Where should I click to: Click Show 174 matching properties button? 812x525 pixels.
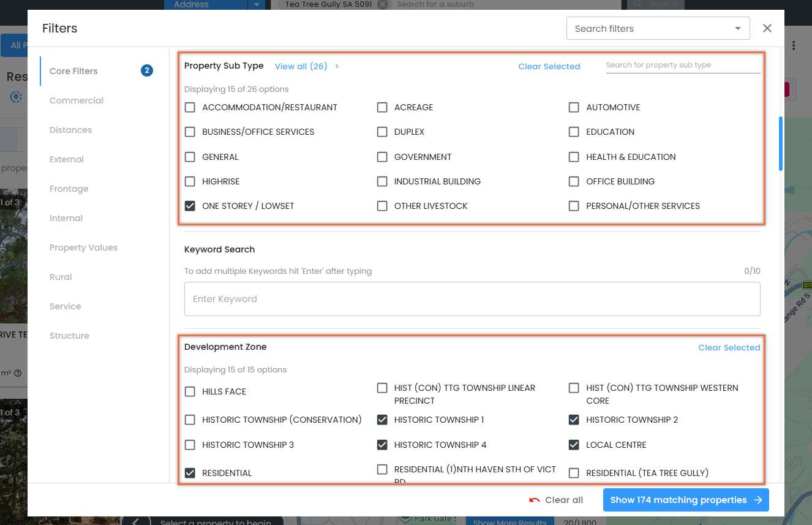point(686,500)
